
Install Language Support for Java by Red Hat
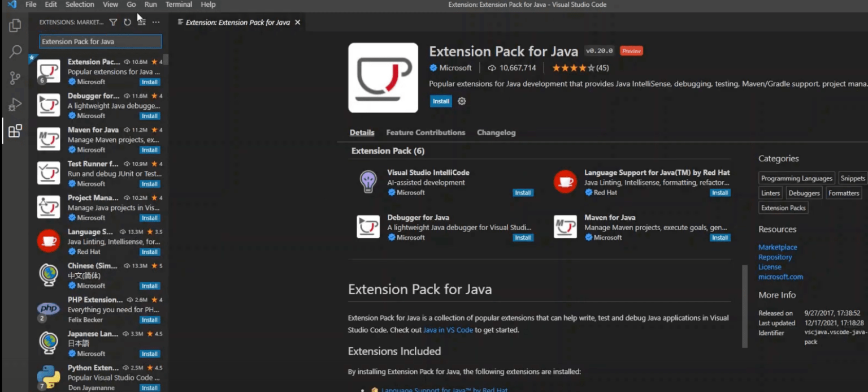(x=720, y=193)
